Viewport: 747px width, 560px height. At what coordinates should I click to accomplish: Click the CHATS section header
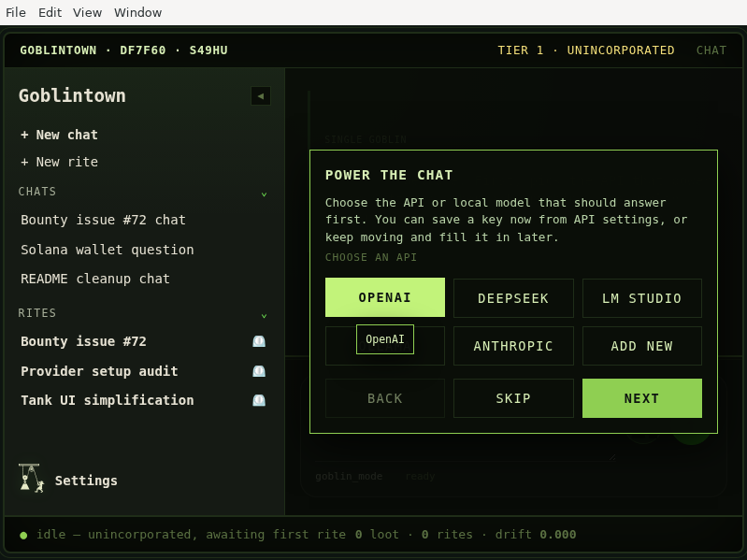(37, 192)
